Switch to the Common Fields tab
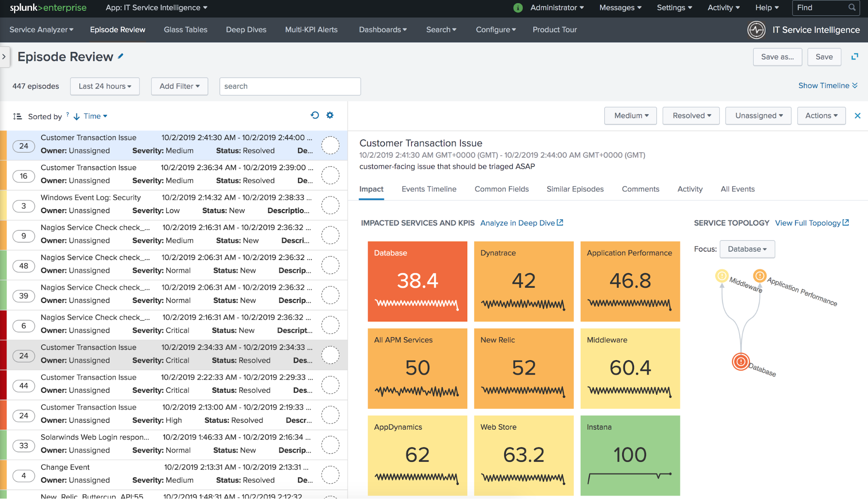The image size is (868, 499). pyautogui.click(x=502, y=189)
